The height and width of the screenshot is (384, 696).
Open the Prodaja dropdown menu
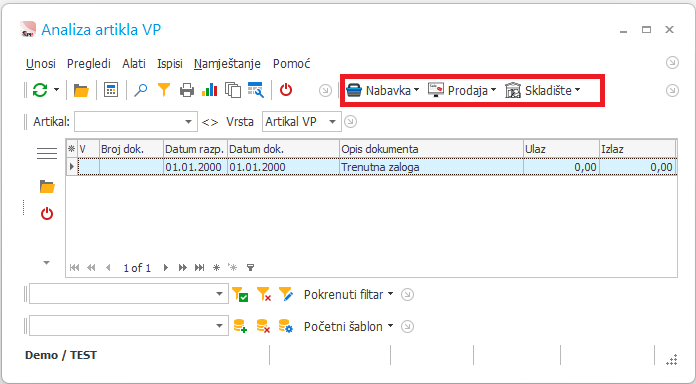[462, 91]
